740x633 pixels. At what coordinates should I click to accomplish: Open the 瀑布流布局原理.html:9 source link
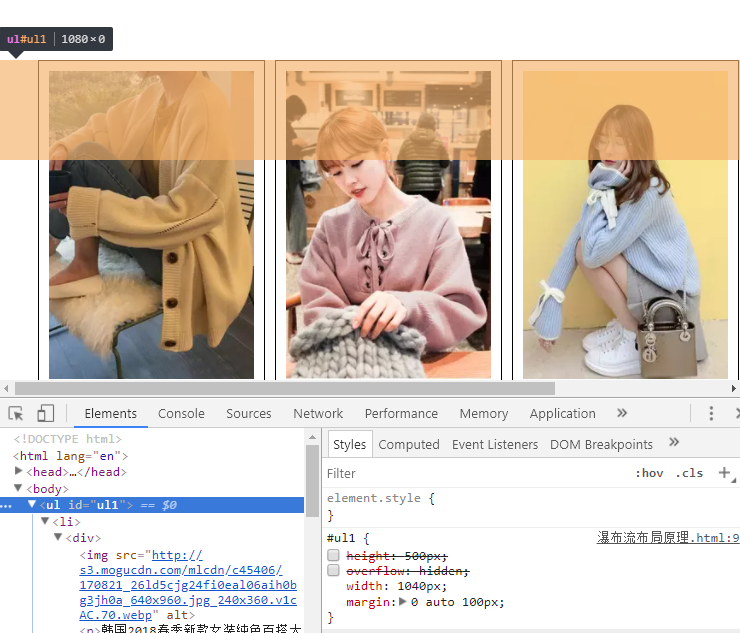pos(668,538)
